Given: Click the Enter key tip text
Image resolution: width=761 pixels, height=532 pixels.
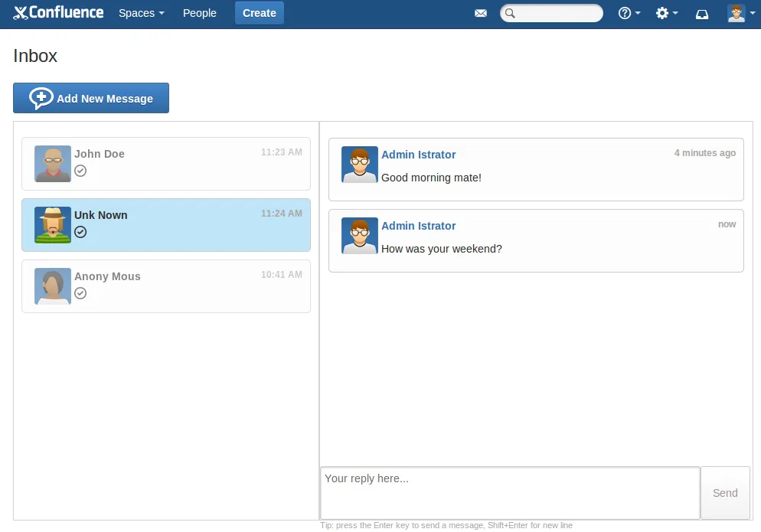Looking at the screenshot, I should coord(446,525).
